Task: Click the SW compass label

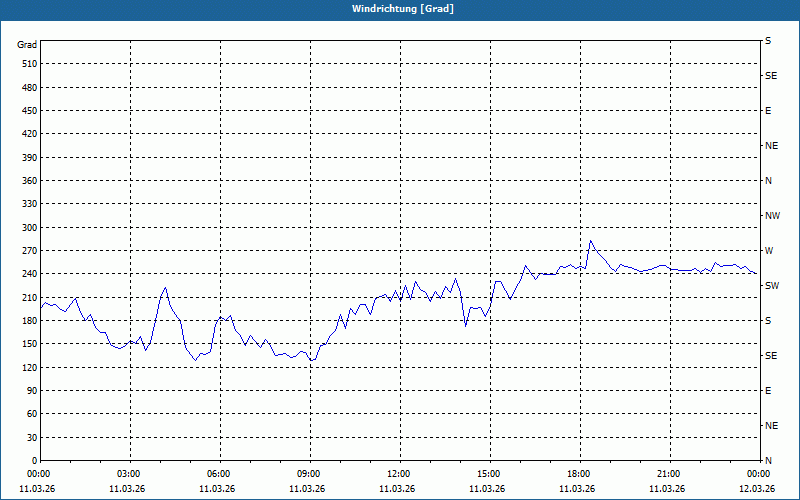Action: (x=772, y=286)
